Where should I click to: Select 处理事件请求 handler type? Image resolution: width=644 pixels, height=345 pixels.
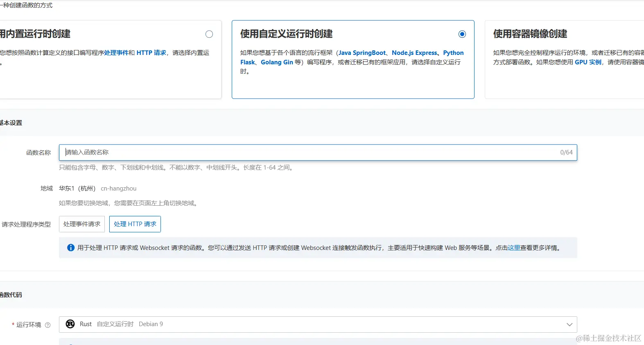tap(82, 224)
